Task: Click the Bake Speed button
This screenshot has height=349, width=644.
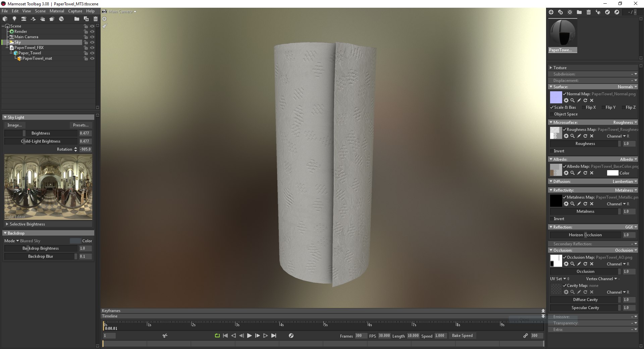Action: click(x=462, y=336)
